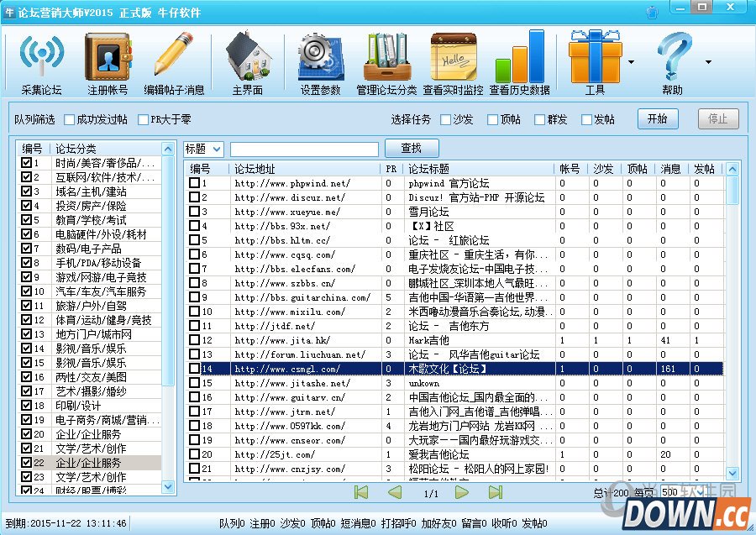
Task: Click the 查找 search button
Action: click(x=412, y=149)
